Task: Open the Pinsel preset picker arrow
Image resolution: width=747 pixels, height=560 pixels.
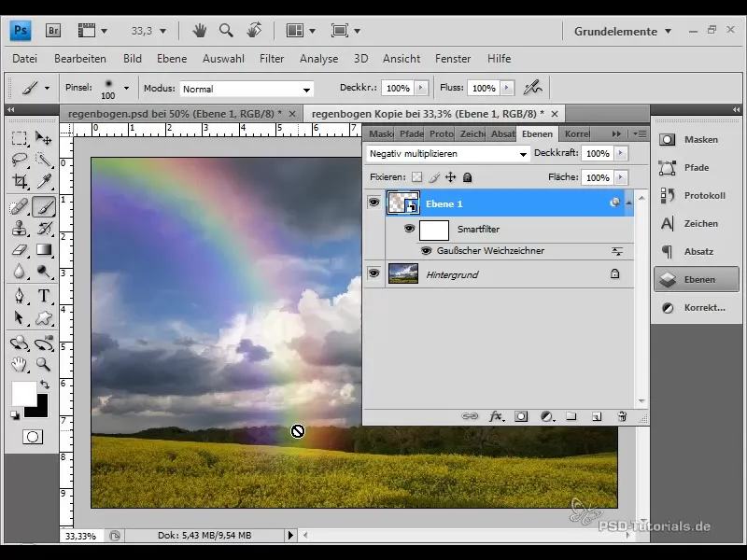Action: coord(126,88)
